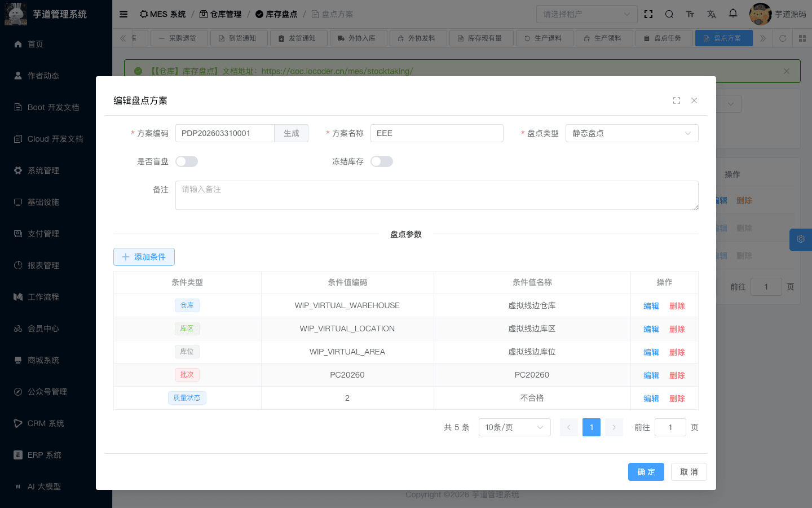Switch to the 盘点任务 tab
The image size is (812, 508).
tap(664, 38)
